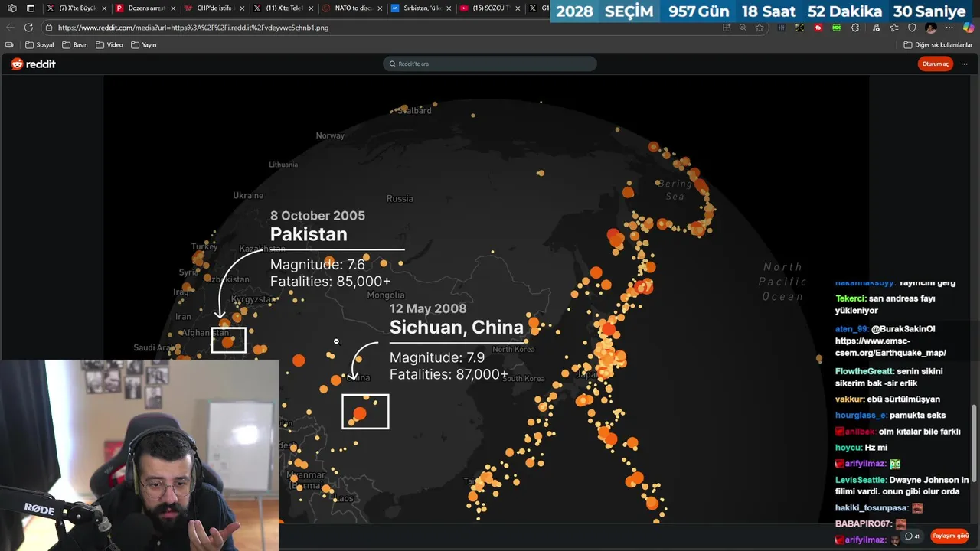Image resolution: width=980 pixels, height=551 pixels.
Task: Open the Extensions puzzle icon
Action: [855, 28]
